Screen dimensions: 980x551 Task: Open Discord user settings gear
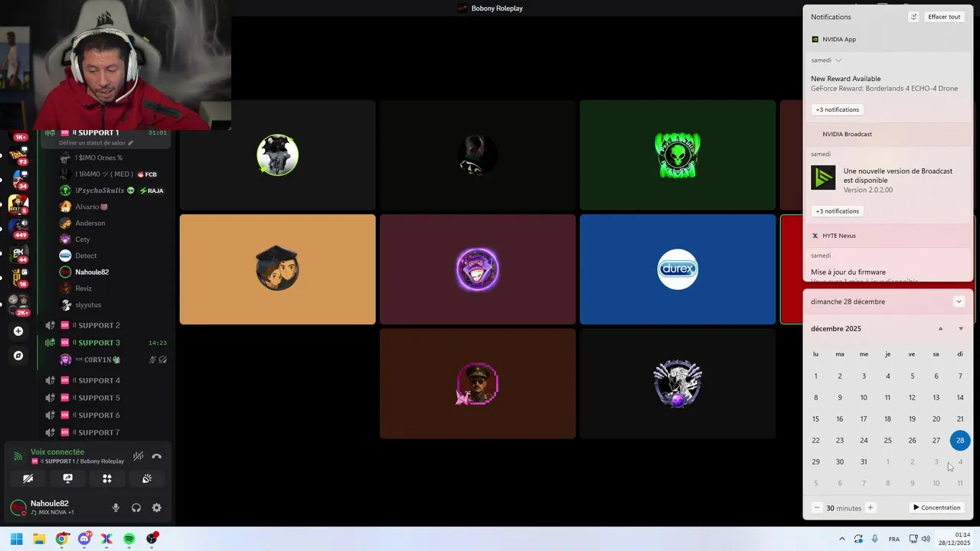click(157, 507)
